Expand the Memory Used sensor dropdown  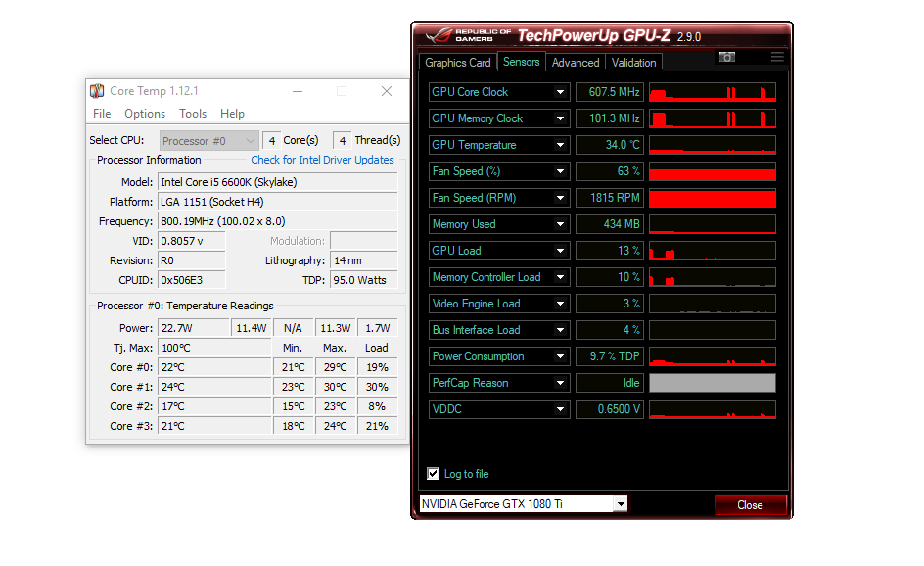coord(560,224)
